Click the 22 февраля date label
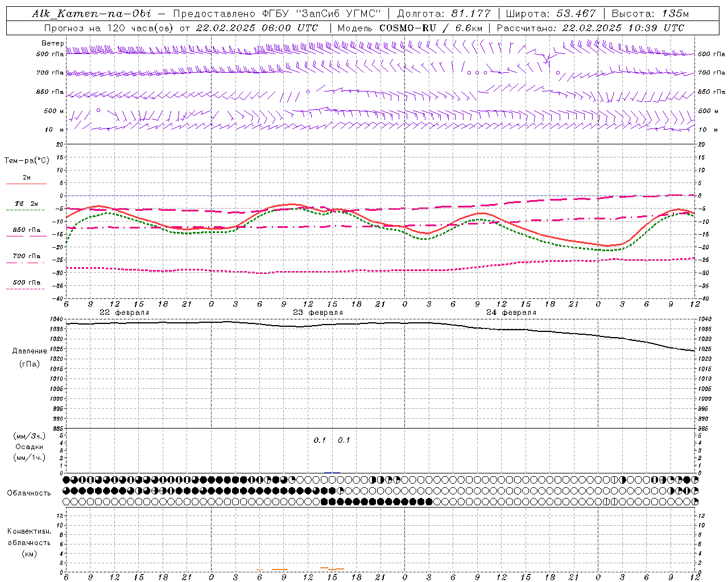728x582 pixels. pos(124,313)
